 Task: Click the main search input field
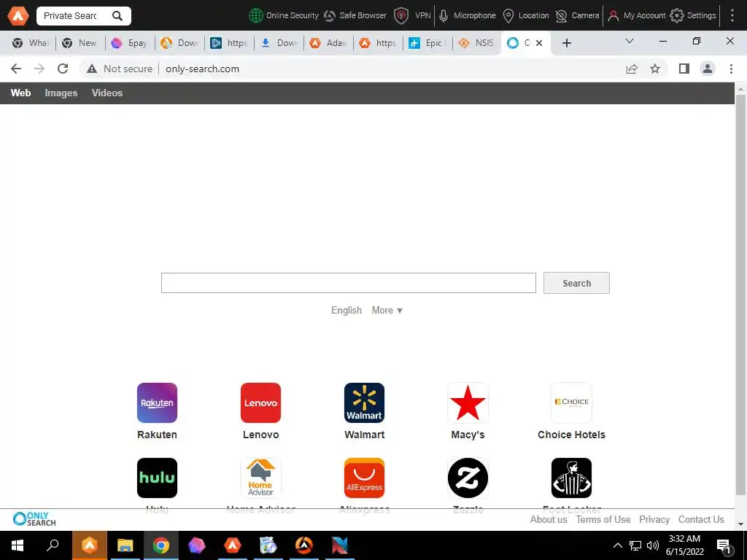click(x=348, y=283)
